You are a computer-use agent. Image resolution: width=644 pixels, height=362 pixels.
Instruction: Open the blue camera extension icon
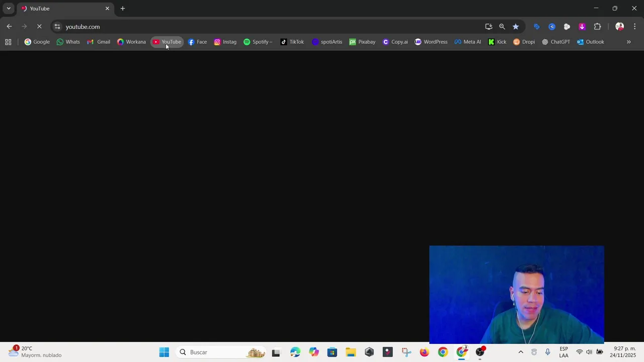pos(552,27)
